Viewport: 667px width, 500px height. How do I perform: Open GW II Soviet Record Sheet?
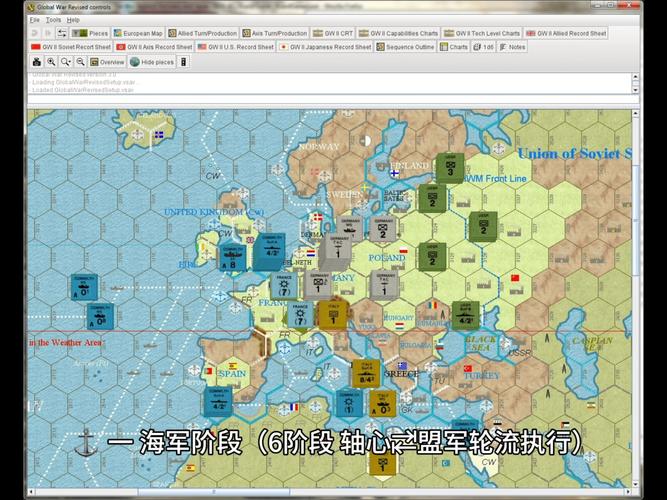(71, 47)
